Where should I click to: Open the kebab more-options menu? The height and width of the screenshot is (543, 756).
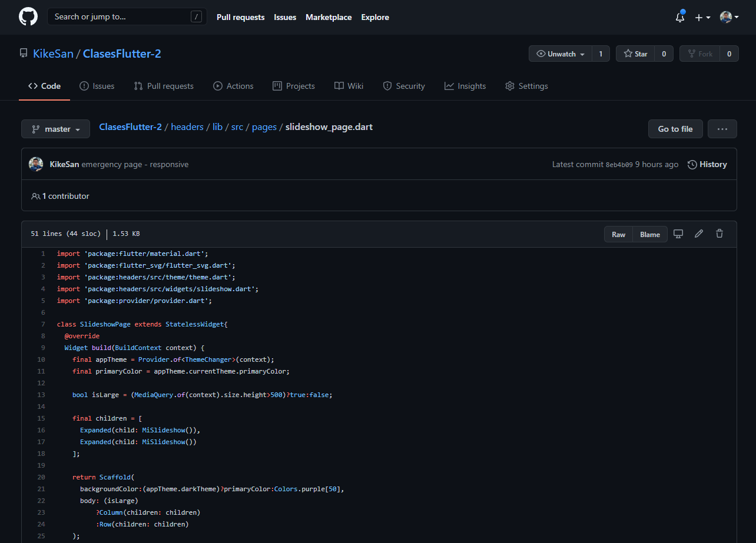pos(722,128)
